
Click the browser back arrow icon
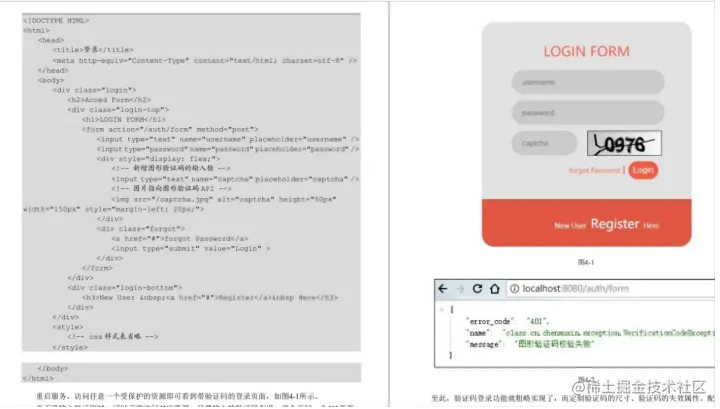(x=443, y=289)
